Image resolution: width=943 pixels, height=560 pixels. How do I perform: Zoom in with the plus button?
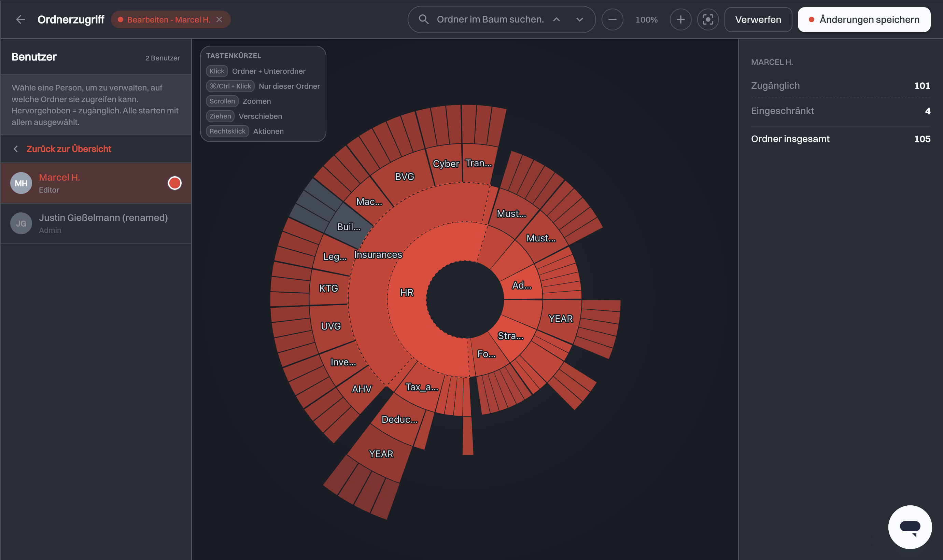(680, 19)
